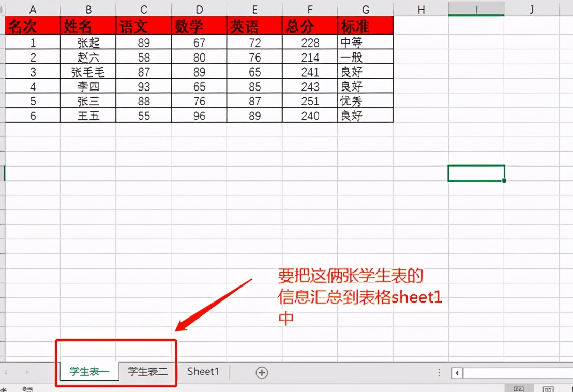
Task: Select the 学生表一 sheet tab
Action: (x=89, y=371)
